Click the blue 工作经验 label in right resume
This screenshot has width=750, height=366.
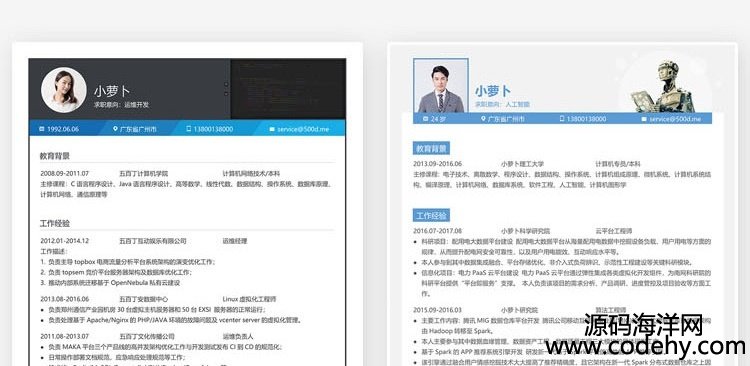pos(431,215)
